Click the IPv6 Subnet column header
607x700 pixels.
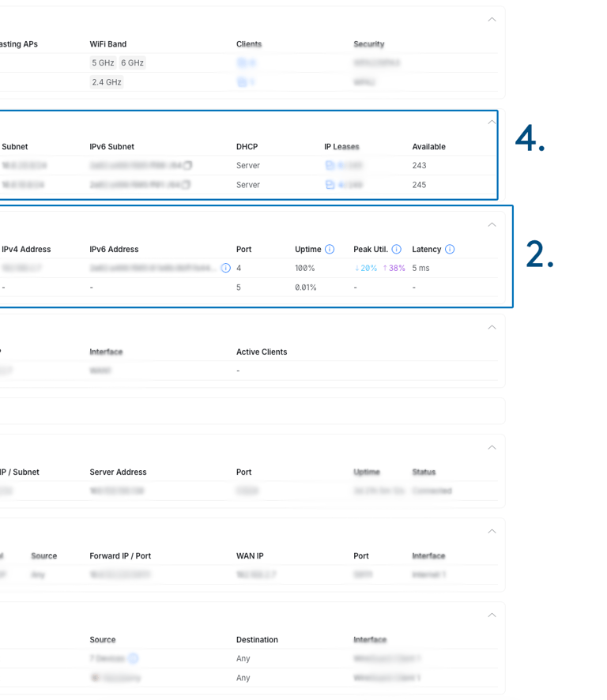click(x=111, y=147)
